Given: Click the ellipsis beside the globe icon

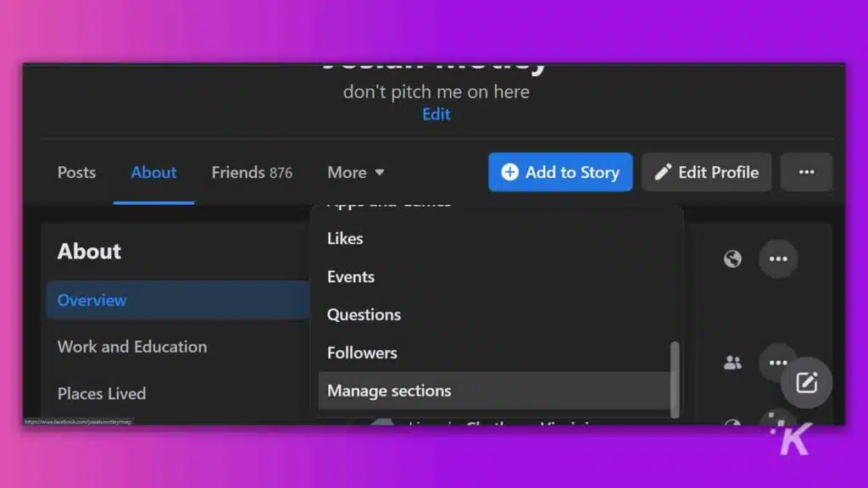Looking at the screenshot, I should tap(778, 259).
